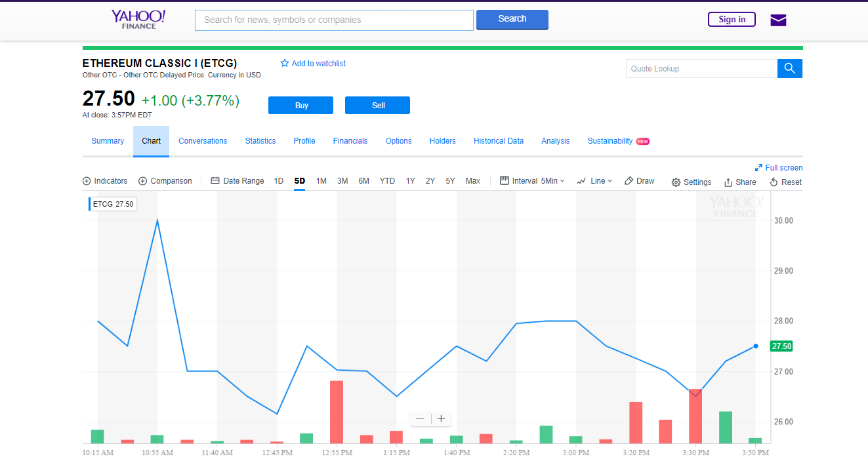Select the Draw annotation tool
Viewport: 868px width, 469px height.
[x=639, y=181]
